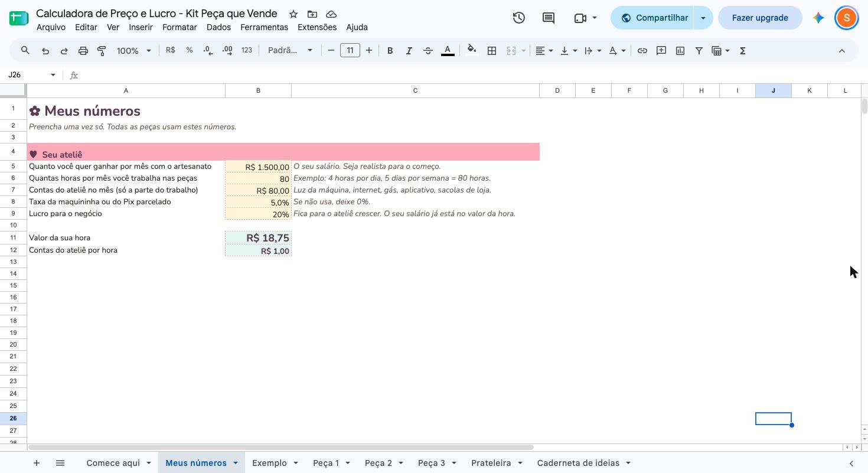This screenshot has height=473, width=868.
Task: Click the print icon in toolbar
Action: (x=83, y=51)
